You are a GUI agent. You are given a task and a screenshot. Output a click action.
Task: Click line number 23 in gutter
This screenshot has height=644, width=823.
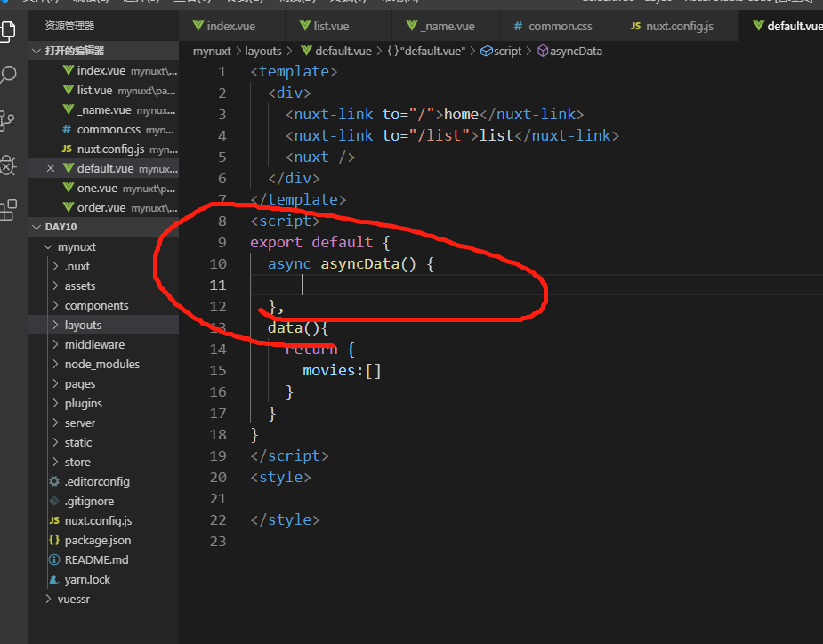tap(218, 541)
